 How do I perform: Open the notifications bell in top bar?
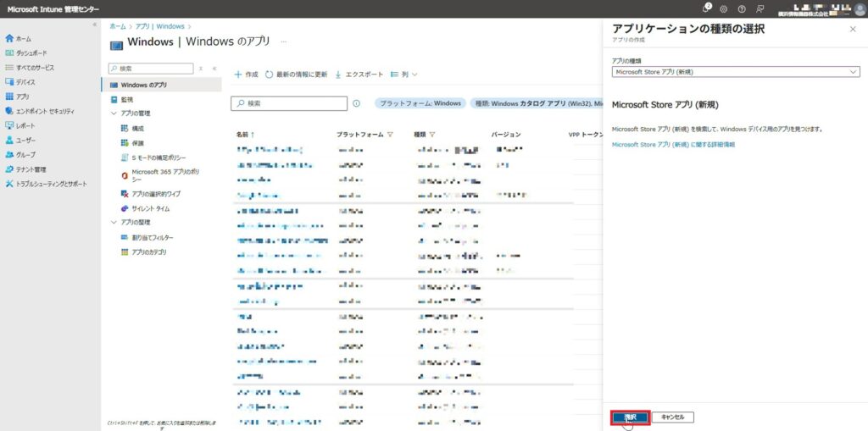pos(706,8)
